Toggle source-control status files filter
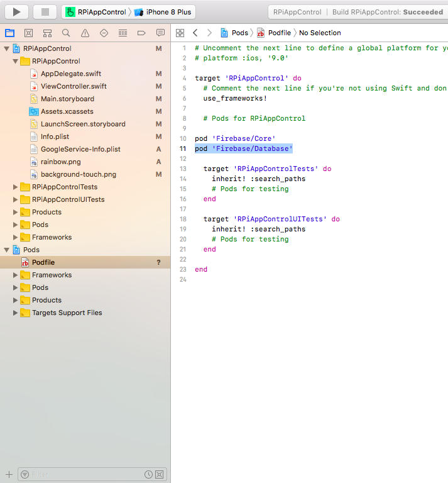The height and width of the screenshot is (483, 448). 160,474
